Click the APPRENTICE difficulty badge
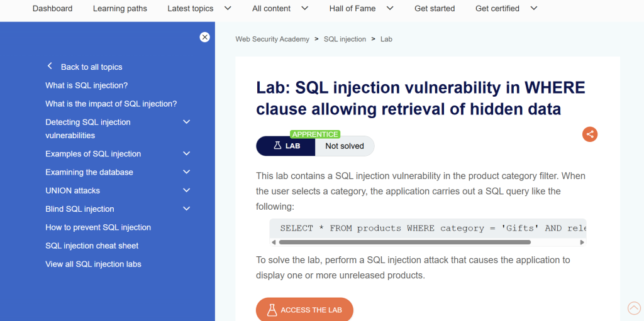This screenshot has width=644, height=321. [x=315, y=134]
